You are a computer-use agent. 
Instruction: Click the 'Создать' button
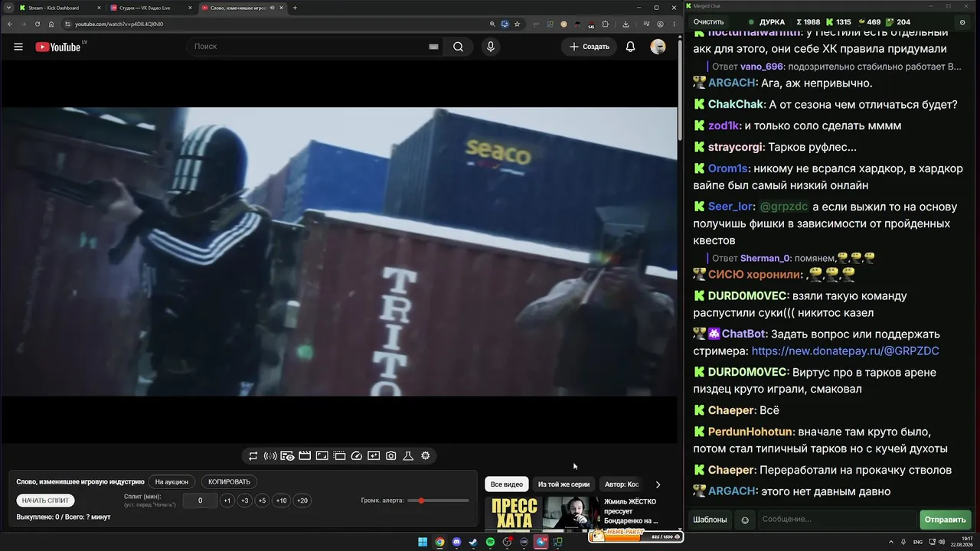[x=590, y=47]
